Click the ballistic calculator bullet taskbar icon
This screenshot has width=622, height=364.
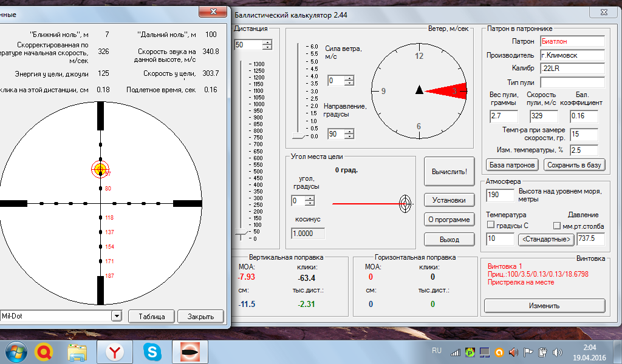point(190,352)
